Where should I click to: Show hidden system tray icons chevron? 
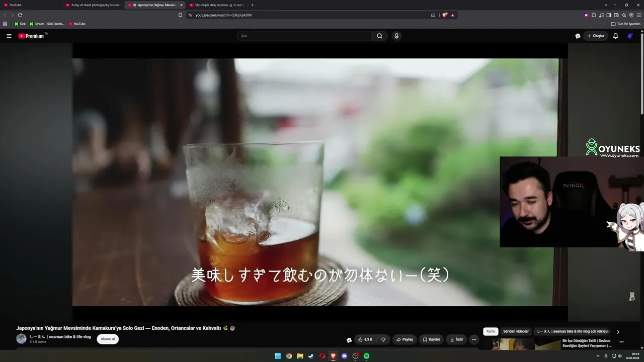pyautogui.click(x=598, y=356)
